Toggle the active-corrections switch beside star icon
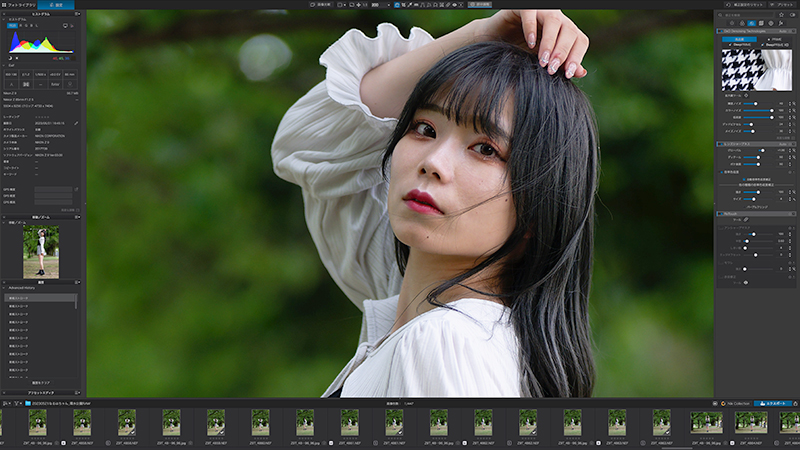The height and width of the screenshot is (450, 800). [792, 15]
